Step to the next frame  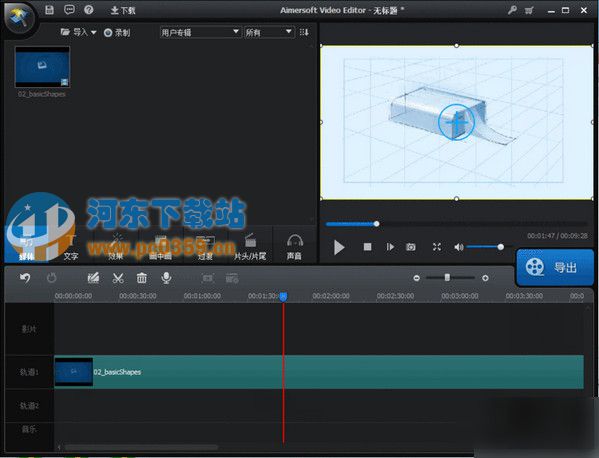point(390,247)
